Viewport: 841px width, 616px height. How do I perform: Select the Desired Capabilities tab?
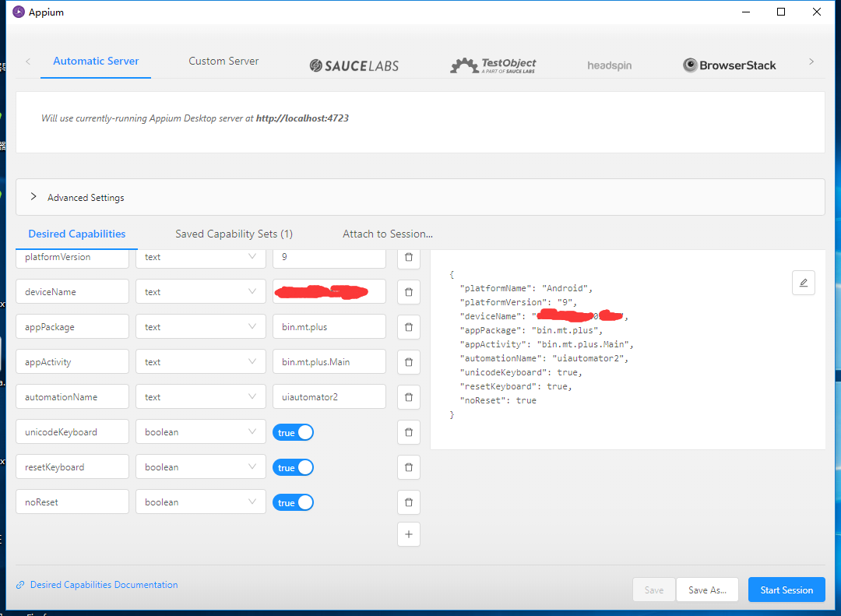click(76, 234)
